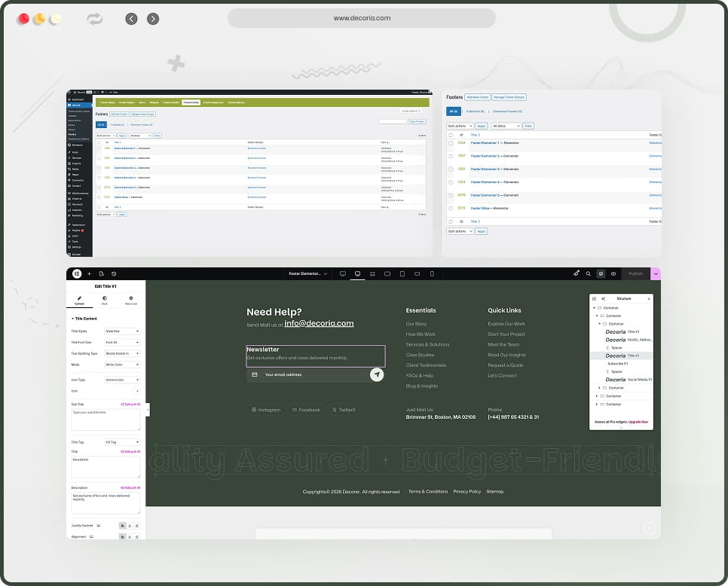
Task: Click the search icon in the editor top bar
Action: tap(589, 273)
